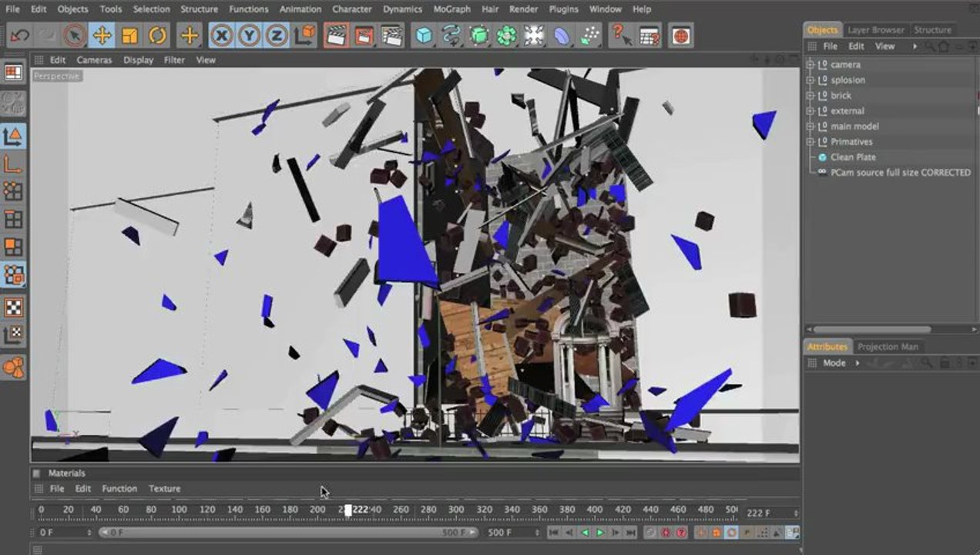
Task: Open the Render menu
Action: (524, 9)
